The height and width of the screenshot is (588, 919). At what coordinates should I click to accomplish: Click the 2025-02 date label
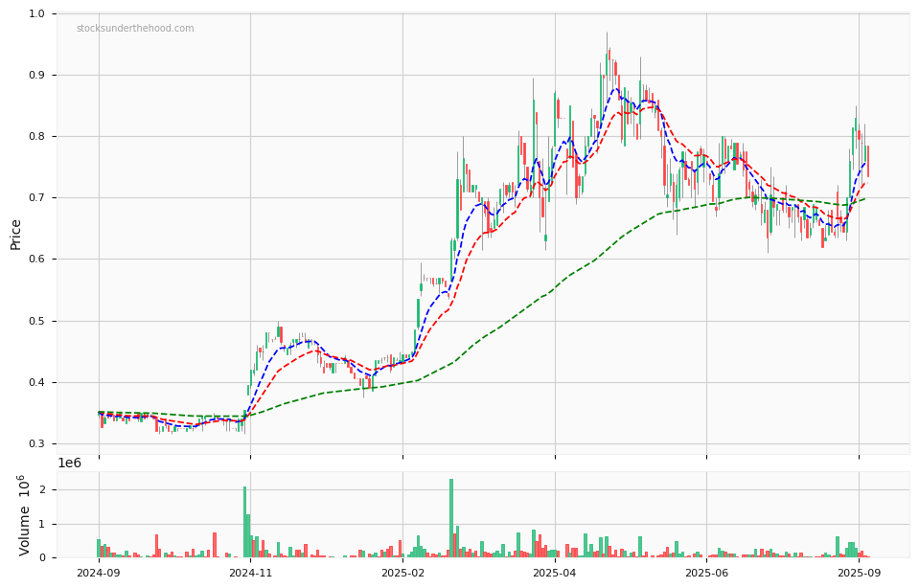[x=402, y=572]
